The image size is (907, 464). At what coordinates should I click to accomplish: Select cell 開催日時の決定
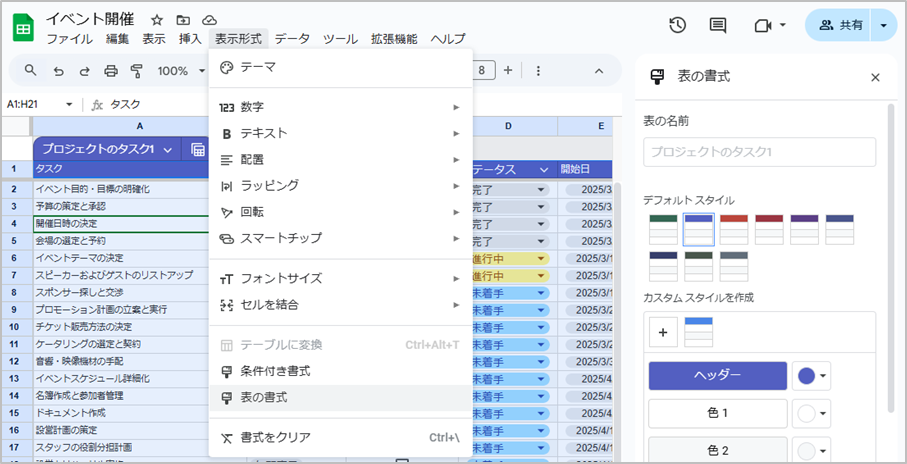point(121,223)
